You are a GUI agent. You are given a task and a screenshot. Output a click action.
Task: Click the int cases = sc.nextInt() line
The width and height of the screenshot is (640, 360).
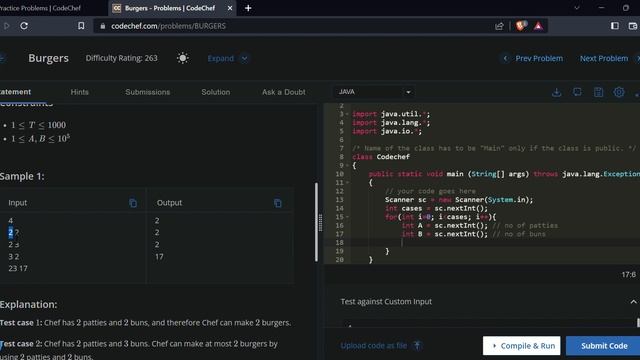(436, 209)
